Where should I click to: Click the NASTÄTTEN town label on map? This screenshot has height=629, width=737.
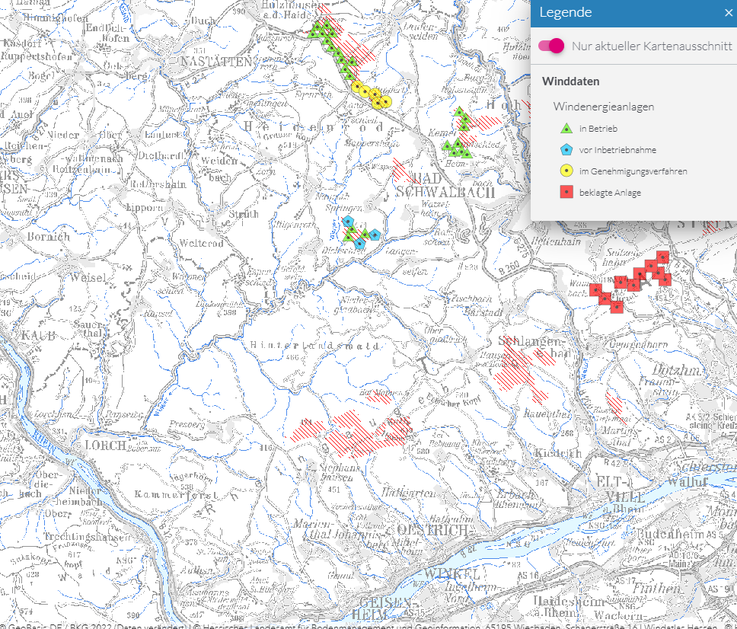coord(217,62)
